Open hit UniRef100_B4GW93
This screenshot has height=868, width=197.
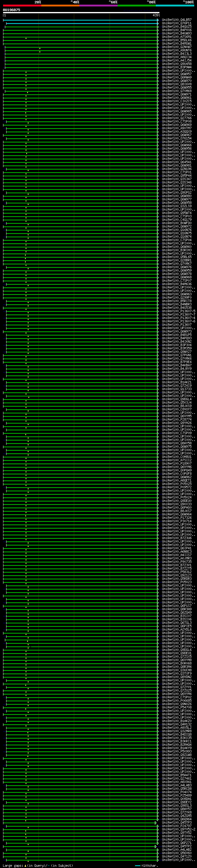(177, 33)
